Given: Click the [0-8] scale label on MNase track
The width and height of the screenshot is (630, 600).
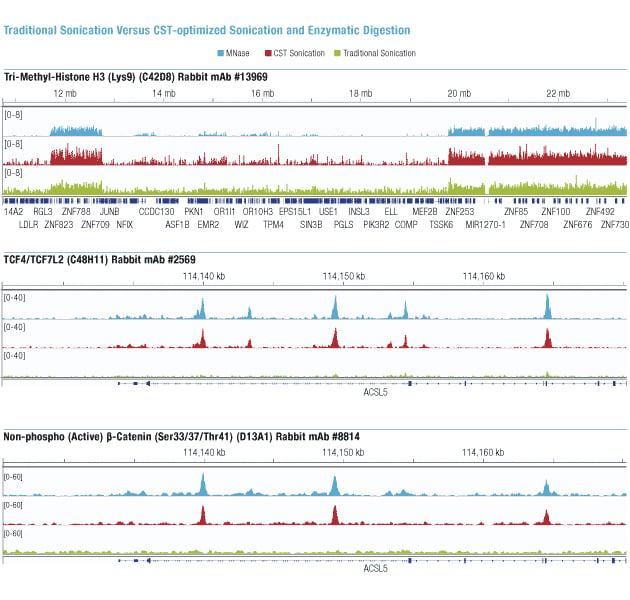Looking at the screenshot, I should pyautogui.click(x=13, y=115).
